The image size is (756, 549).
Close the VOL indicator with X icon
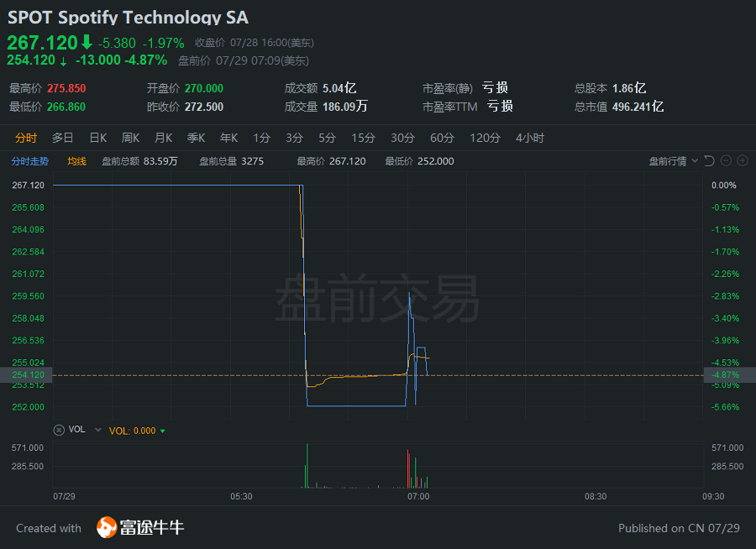point(59,430)
